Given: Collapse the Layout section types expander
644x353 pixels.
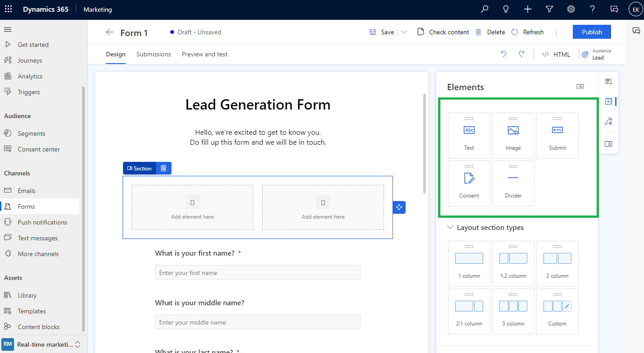Looking at the screenshot, I should (x=450, y=228).
